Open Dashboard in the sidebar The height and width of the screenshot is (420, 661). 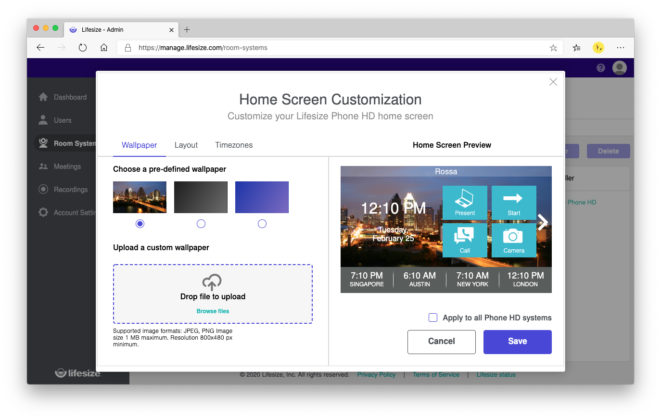pyautogui.click(x=62, y=97)
